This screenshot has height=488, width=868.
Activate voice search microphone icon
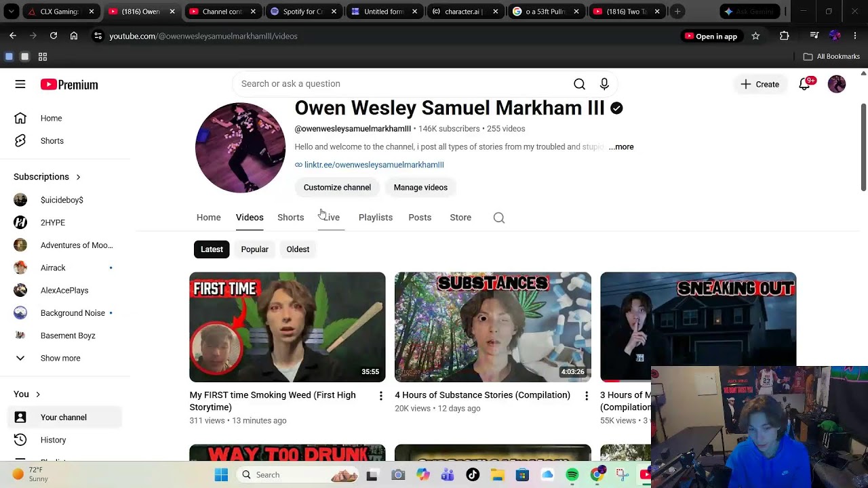click(x=604, y=84)
